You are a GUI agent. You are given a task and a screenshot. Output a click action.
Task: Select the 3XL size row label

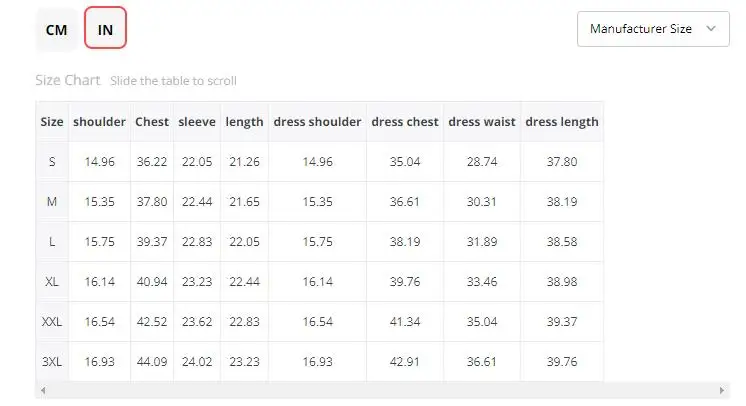[x=52, y=362]
